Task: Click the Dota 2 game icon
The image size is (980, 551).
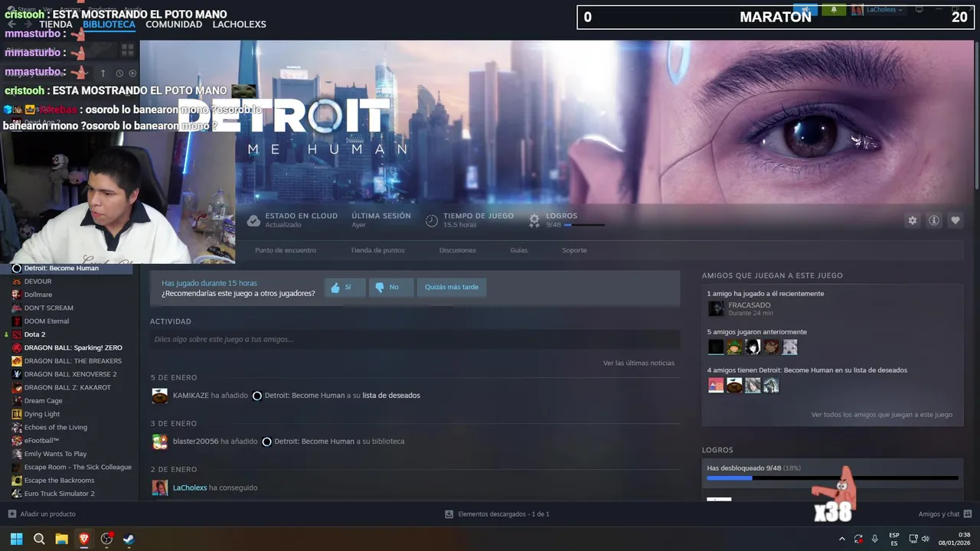Action: tap(17, 334)
